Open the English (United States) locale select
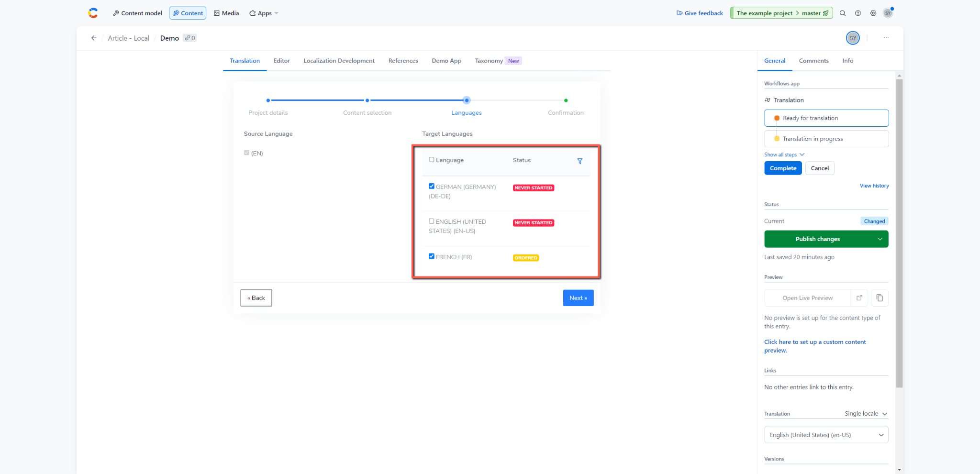Screen dimensions: 980x474 826,435
